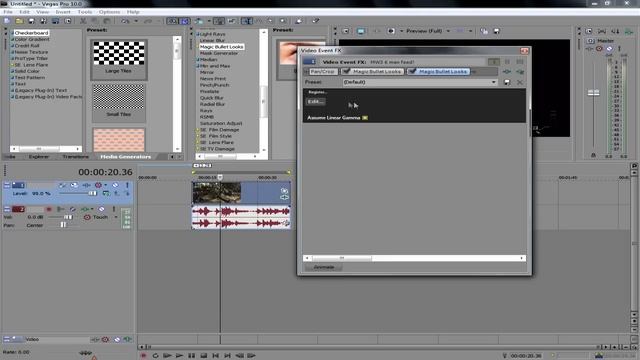The height and width of the screenshot is (360, 640).
Task: Toggle the Auto Ripple toolbar icon
Action: [x=200, y=21]
